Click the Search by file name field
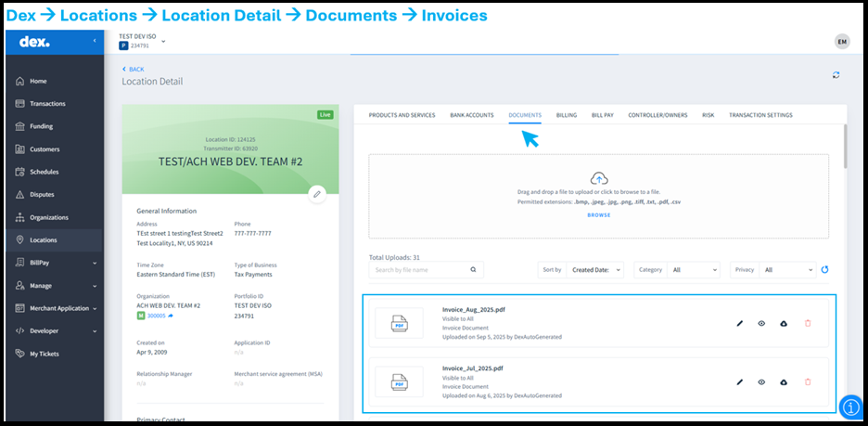868x426 pixels. (417, 270)
